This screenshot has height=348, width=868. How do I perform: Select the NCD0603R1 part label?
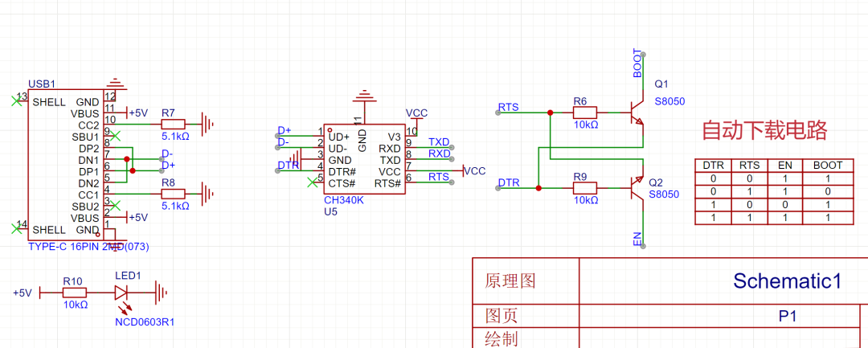click(x=145, y=322)
